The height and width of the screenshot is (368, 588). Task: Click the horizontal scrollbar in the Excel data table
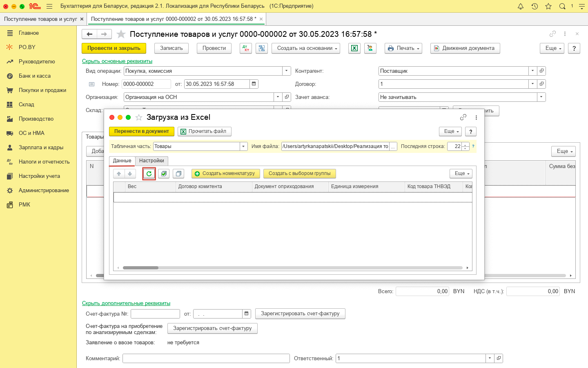(x=292, y=268)
